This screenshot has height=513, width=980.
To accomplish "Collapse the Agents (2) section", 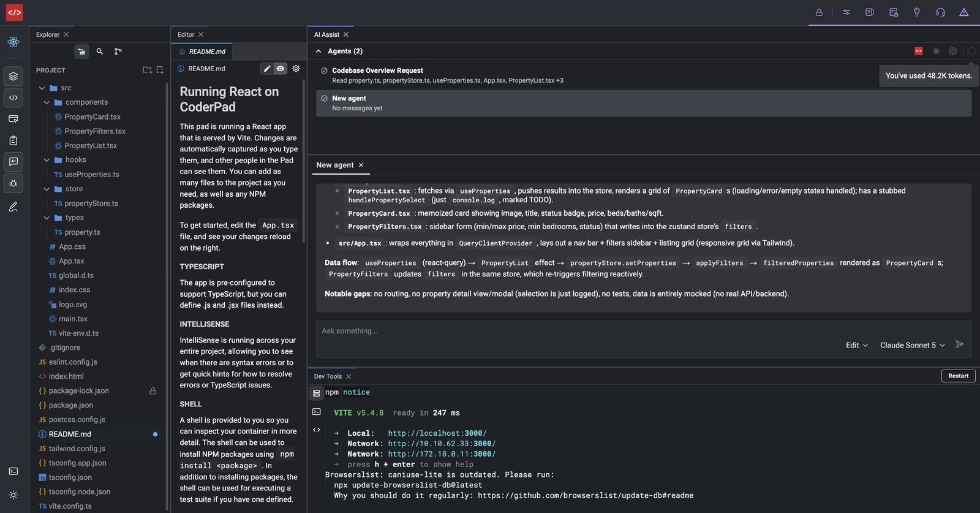I will [x=318, y=51].
